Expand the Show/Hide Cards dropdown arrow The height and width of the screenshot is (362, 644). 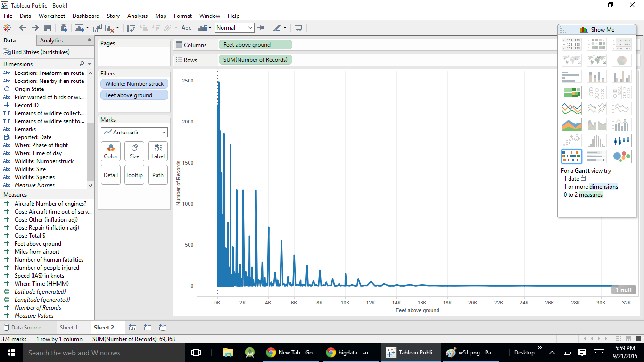pos(210,28)
